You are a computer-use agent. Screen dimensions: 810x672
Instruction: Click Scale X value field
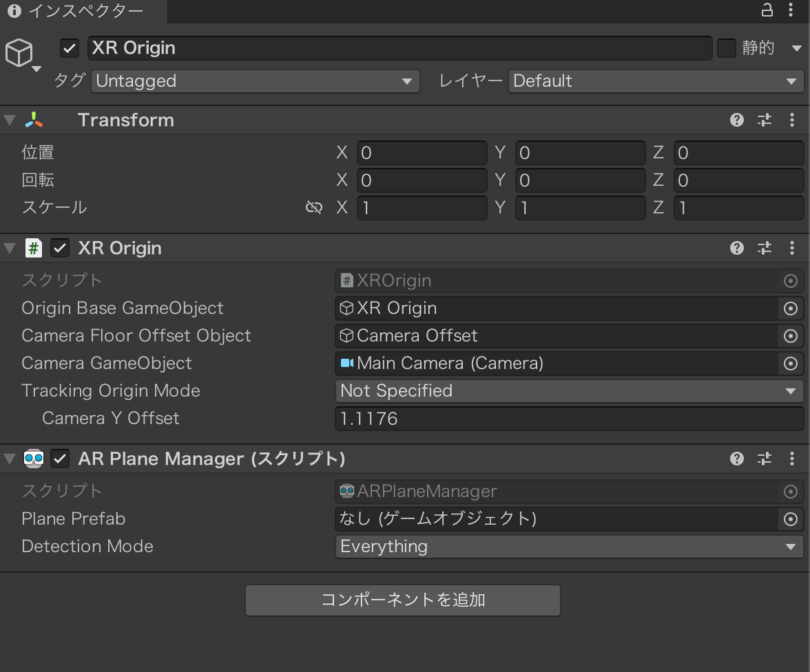click(422, 208)
